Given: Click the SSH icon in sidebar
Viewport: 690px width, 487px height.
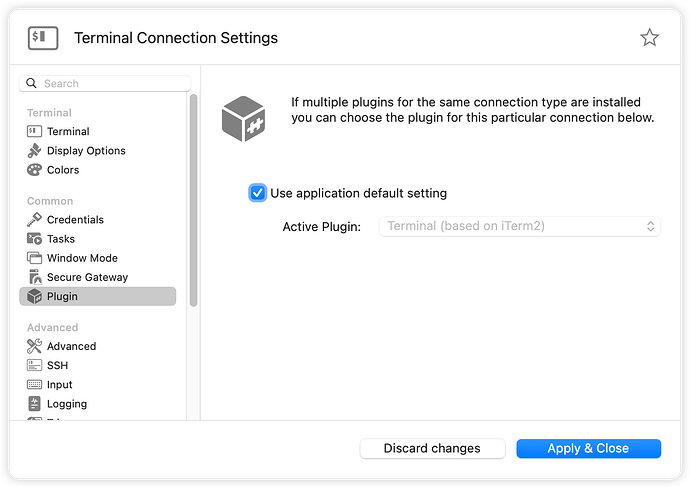Looking at the screenshot, I should [34, 365].
